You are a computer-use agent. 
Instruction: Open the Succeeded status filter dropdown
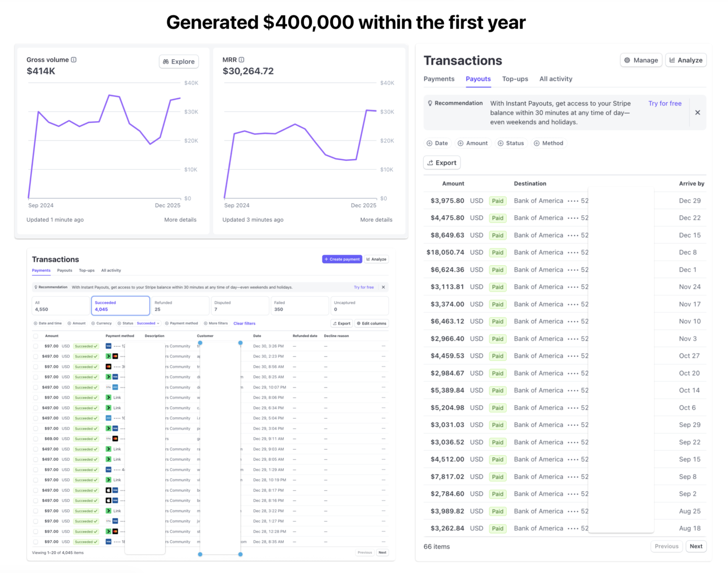148,323
